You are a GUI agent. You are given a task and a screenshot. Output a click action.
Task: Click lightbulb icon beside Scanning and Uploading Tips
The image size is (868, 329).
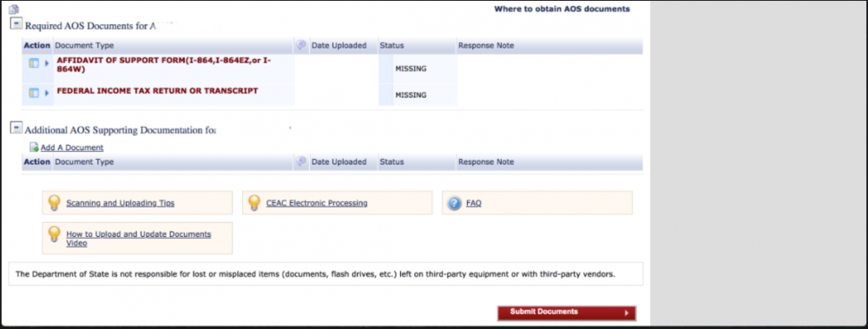[54, 203]
